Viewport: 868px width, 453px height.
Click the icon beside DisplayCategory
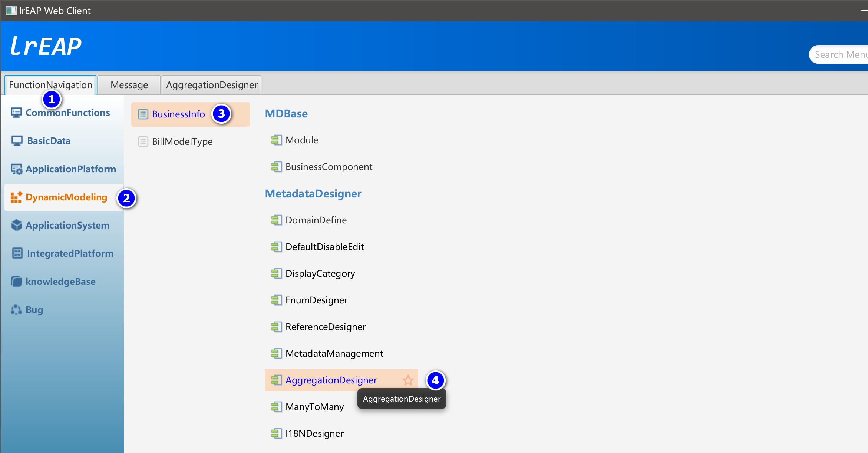[x=276, y=273]
